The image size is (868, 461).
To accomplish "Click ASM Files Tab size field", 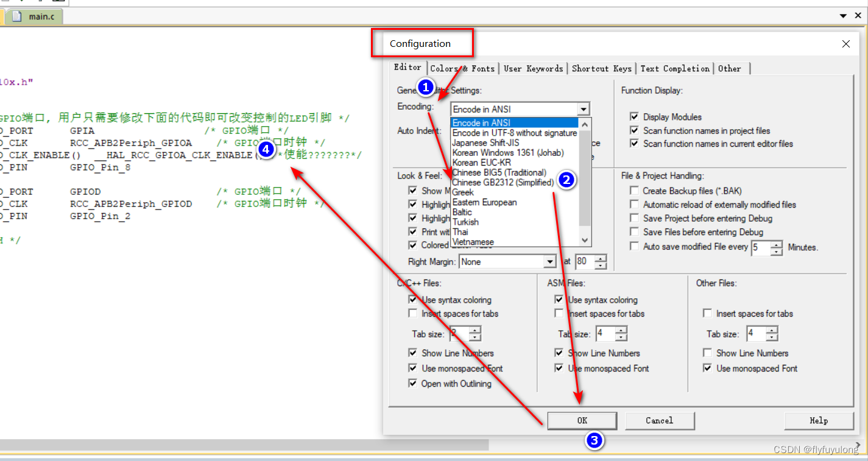I will coord(605,334).
